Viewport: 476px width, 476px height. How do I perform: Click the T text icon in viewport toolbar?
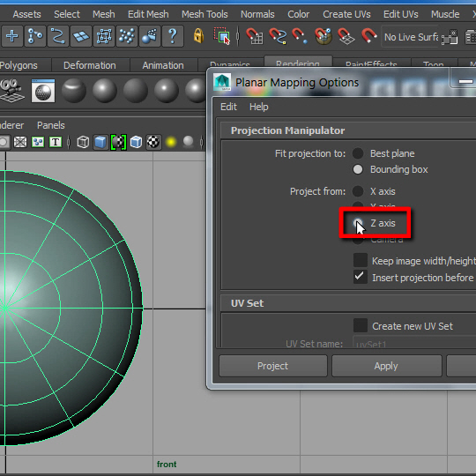[56, 142]
